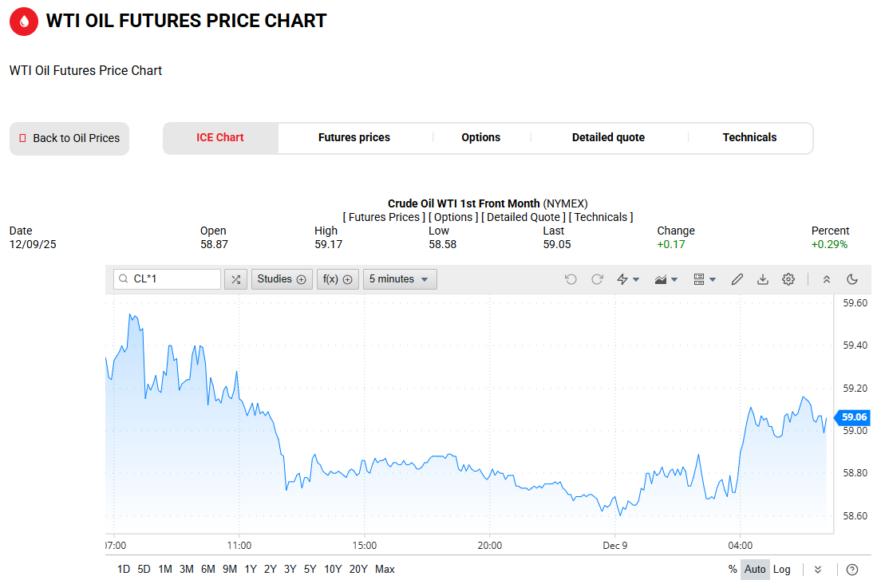Select the 1Y time range

pos(251,570)
